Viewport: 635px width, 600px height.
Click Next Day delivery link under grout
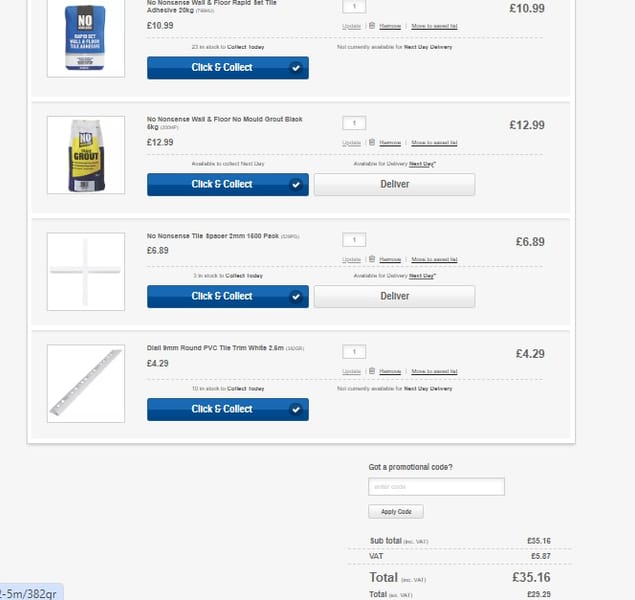[x=422, y=164]
